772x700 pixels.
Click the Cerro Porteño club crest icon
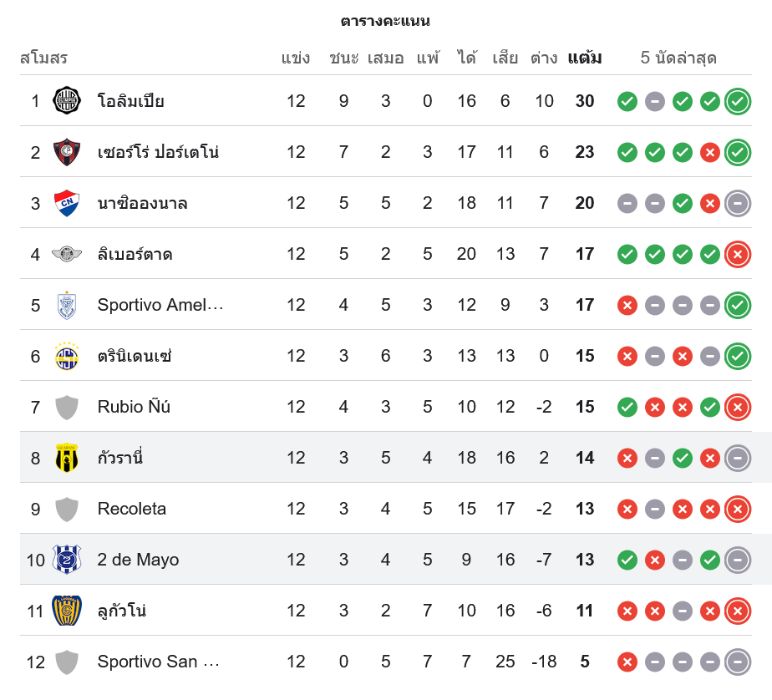pyautogui.click(x=67, y=152)
